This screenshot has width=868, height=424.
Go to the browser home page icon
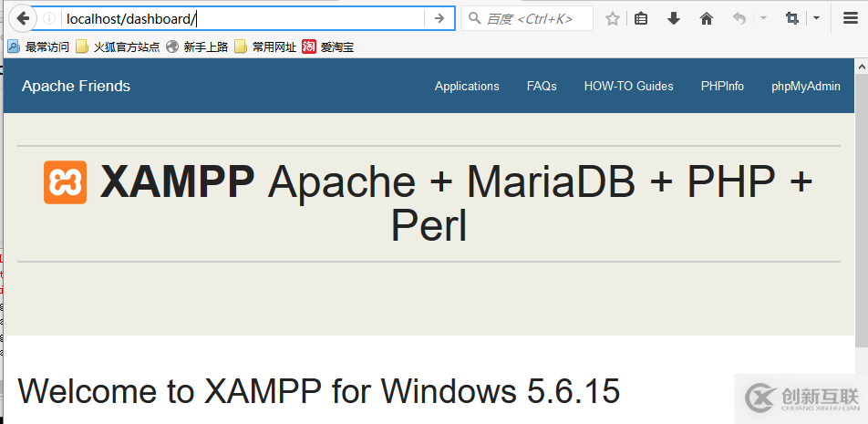coord(707,18)
